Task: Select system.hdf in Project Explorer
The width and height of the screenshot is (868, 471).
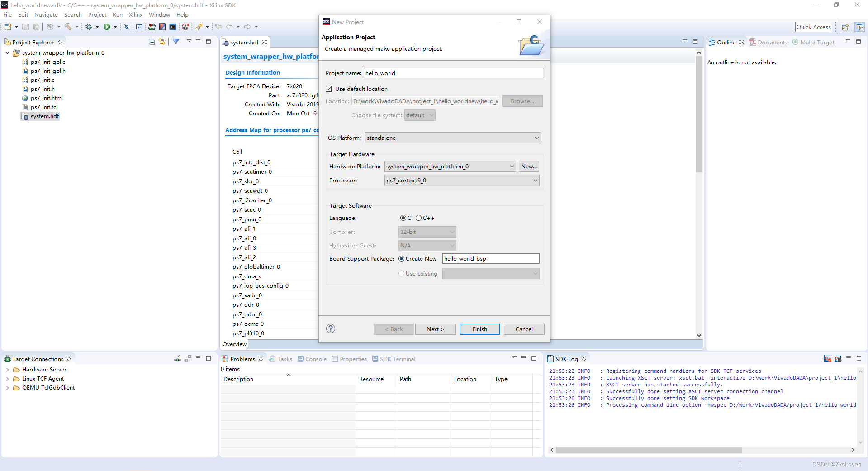Action: 40,116
